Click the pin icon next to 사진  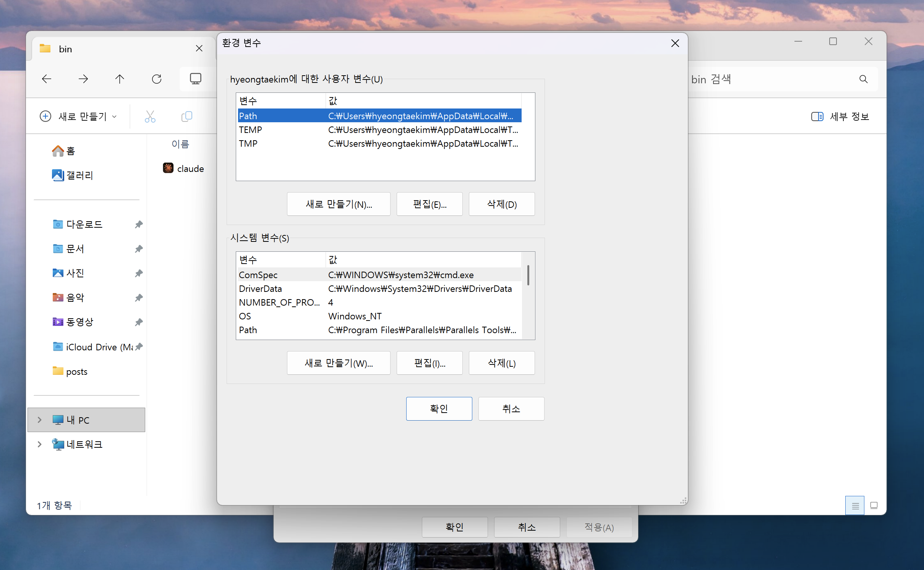pos(139,273)
